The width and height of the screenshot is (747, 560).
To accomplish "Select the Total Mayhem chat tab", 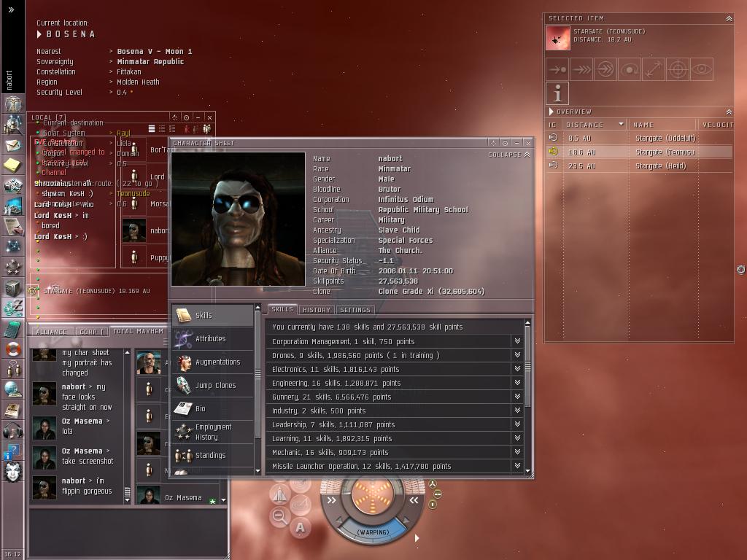I will coord(138,331).
